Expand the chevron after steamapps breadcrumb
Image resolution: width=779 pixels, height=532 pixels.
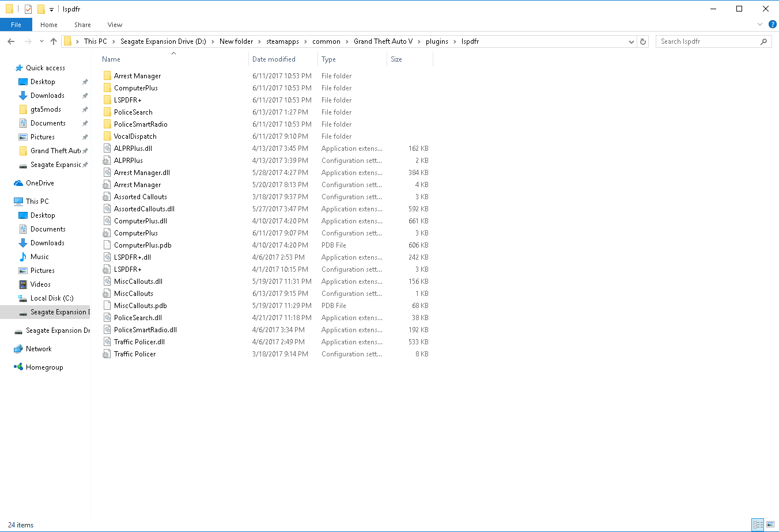306,41
